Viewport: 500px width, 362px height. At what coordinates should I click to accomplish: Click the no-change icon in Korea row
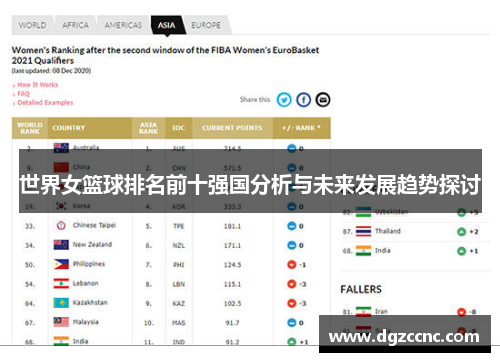292,207
